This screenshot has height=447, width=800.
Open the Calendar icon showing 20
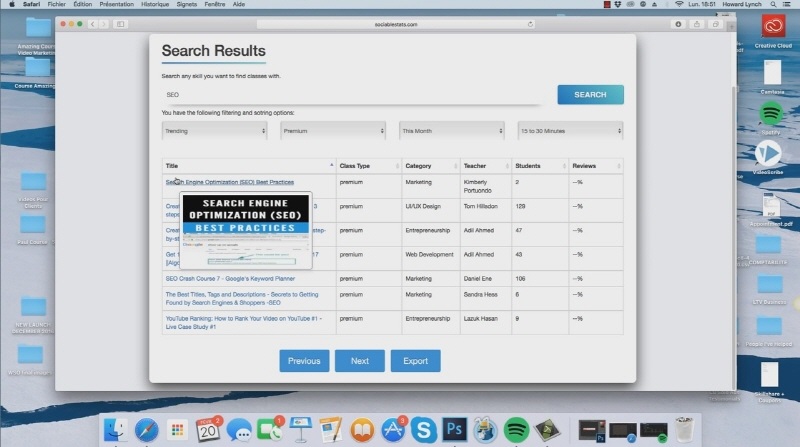(208, 430)
